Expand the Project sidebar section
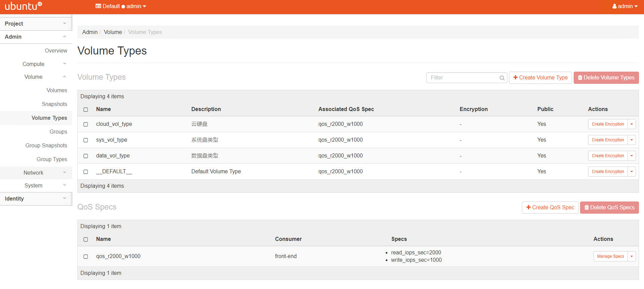Image resolution: width=644 pixels, height=289 pixels. click(36, 24)
